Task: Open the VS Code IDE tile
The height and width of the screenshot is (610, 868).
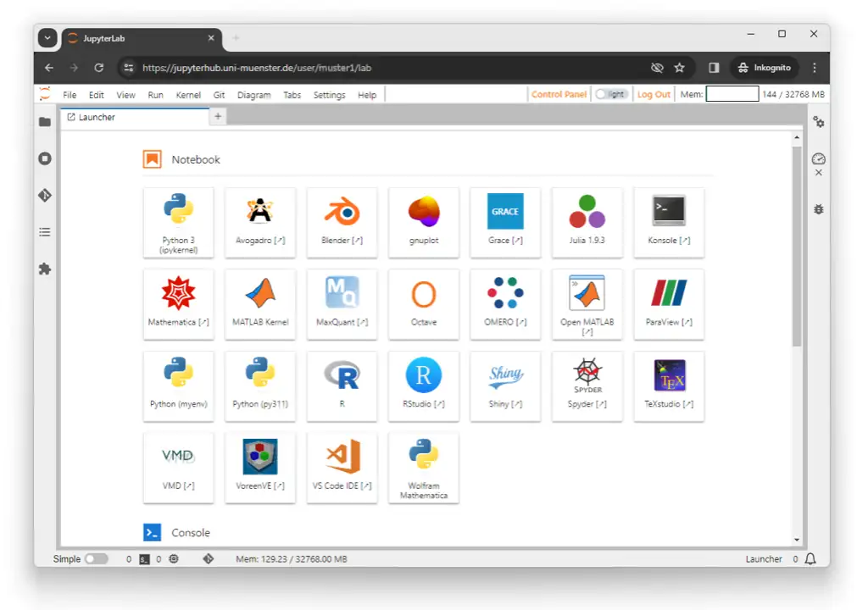Action: (x=342, y=467)
